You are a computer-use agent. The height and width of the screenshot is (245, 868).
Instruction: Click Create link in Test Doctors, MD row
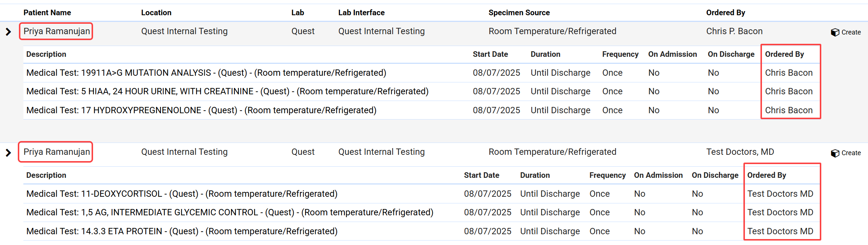tap(851, 153)
